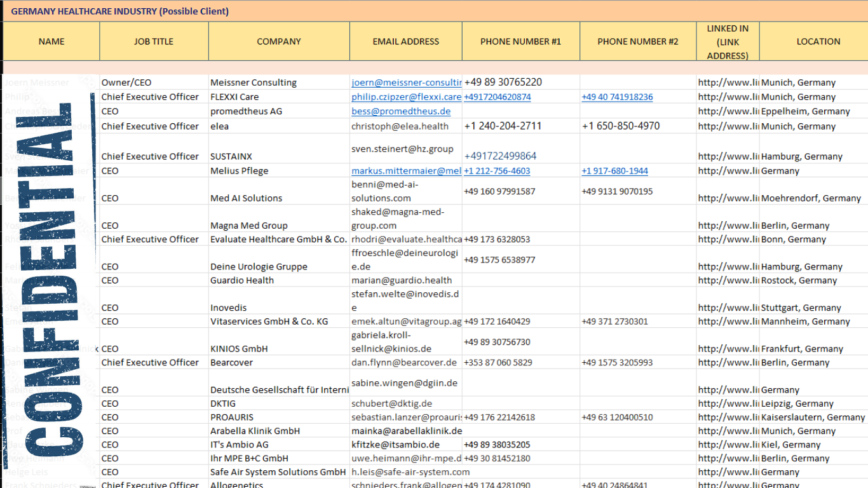The width and height of the screenshot is (868, 488).
Task: Click phone link +1 212-756-4603
Action: (x=497, y=171)
